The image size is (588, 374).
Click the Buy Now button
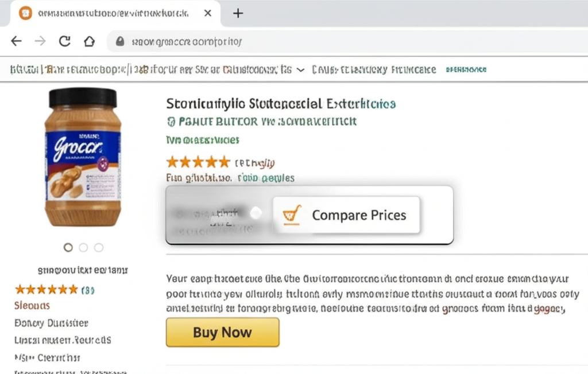click(222, 332)
